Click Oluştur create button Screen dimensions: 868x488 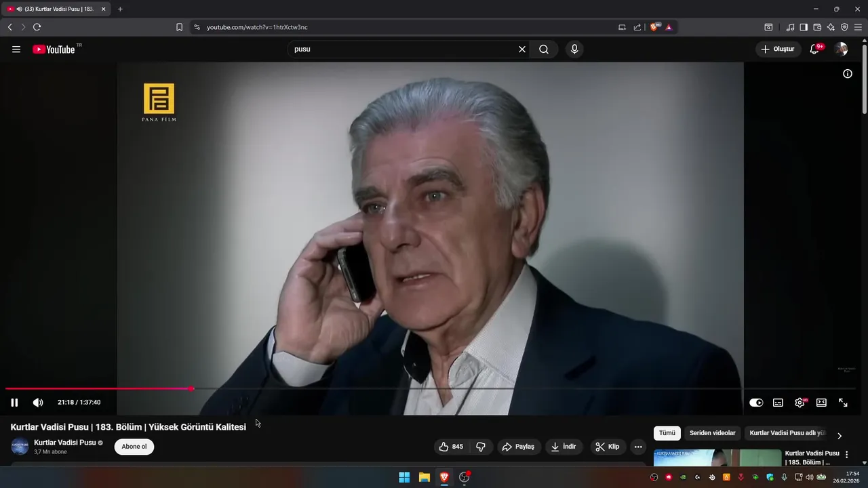coord(778,49)
